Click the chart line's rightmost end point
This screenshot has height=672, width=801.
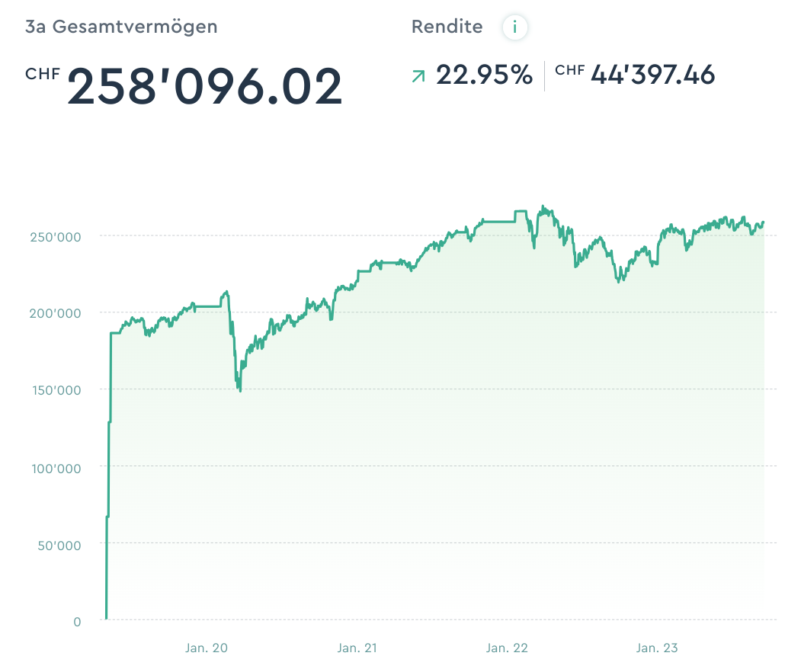point(764,222)
